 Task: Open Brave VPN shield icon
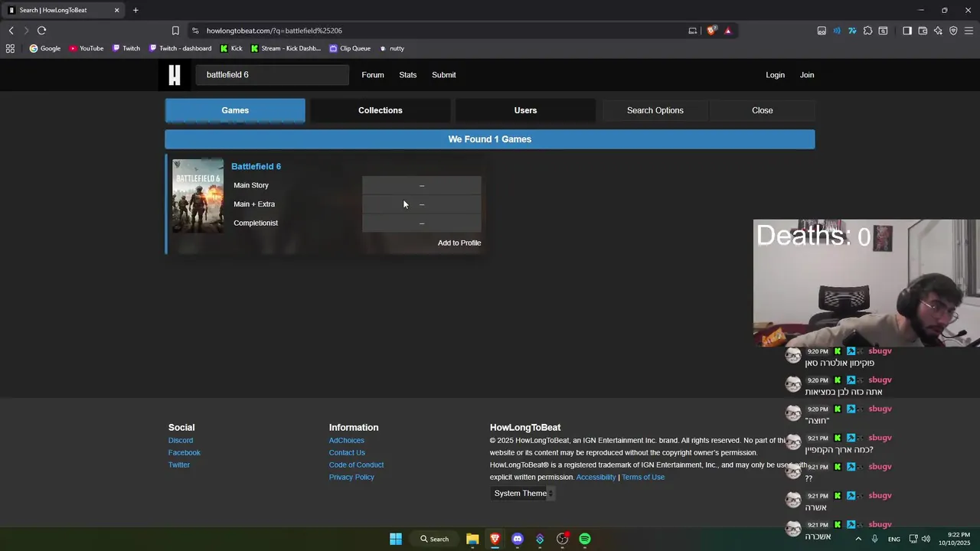pyautogui.click(x=953, y=31)
